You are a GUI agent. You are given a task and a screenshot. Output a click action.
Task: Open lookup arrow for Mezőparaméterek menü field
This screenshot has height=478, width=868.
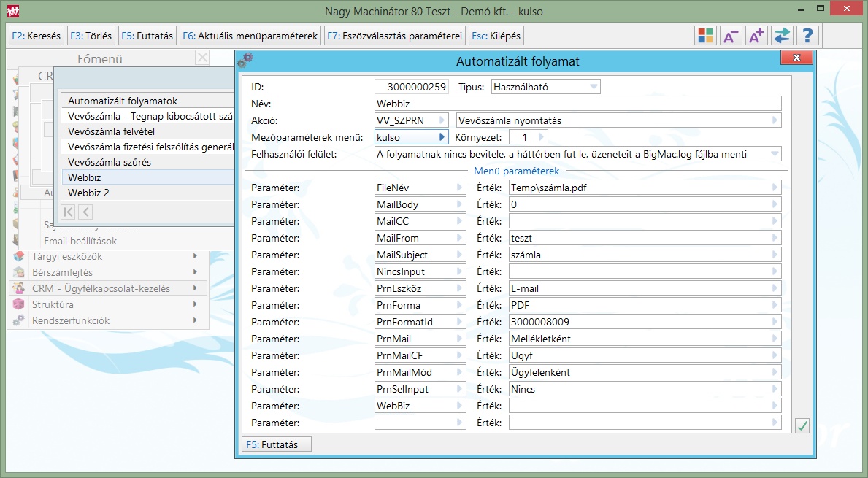442,137
